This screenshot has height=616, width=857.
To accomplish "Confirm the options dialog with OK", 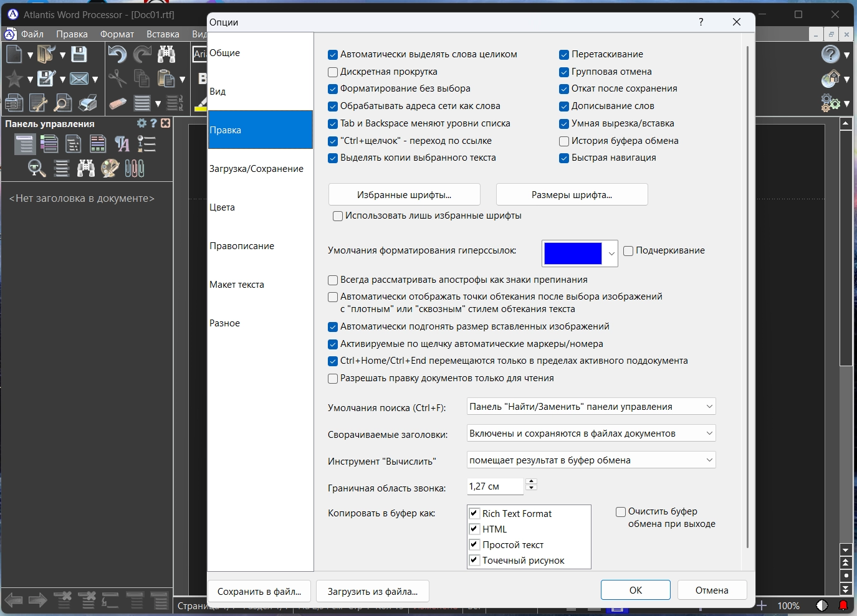I will coord(636,590).
